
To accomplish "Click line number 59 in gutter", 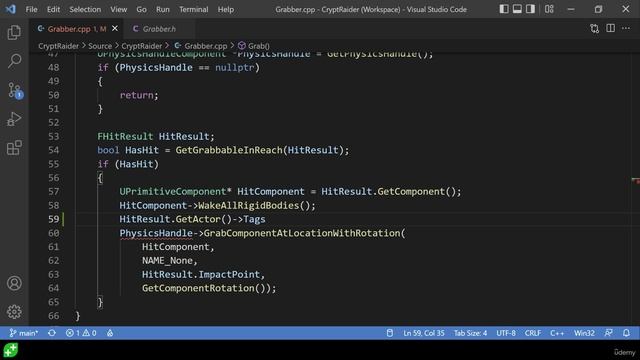I will (x=53, y=219).
